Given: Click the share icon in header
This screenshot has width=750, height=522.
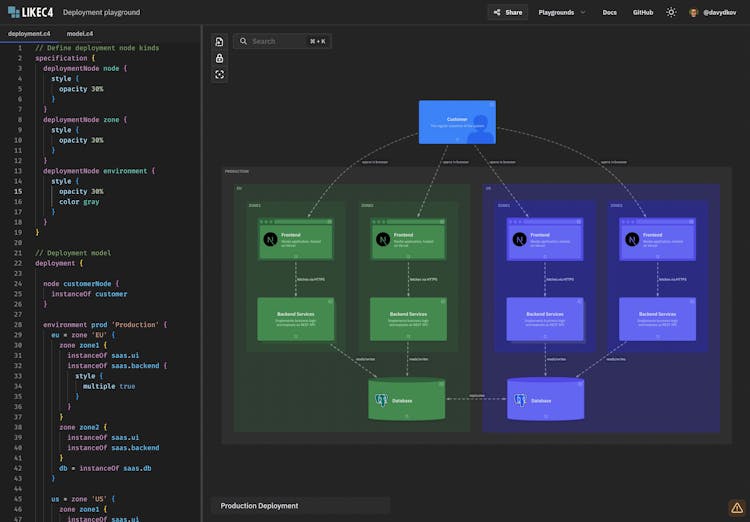Looking at the screenshot, I should click(497, 12).
